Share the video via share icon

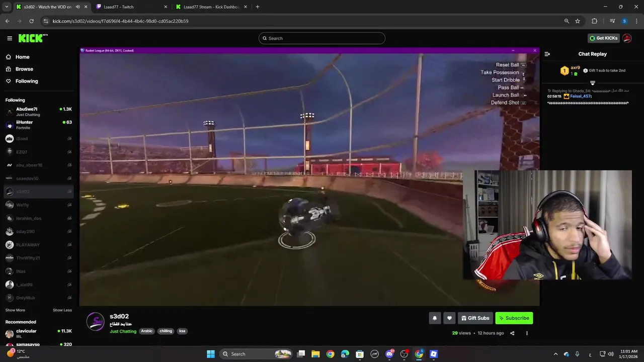(512, 333)
